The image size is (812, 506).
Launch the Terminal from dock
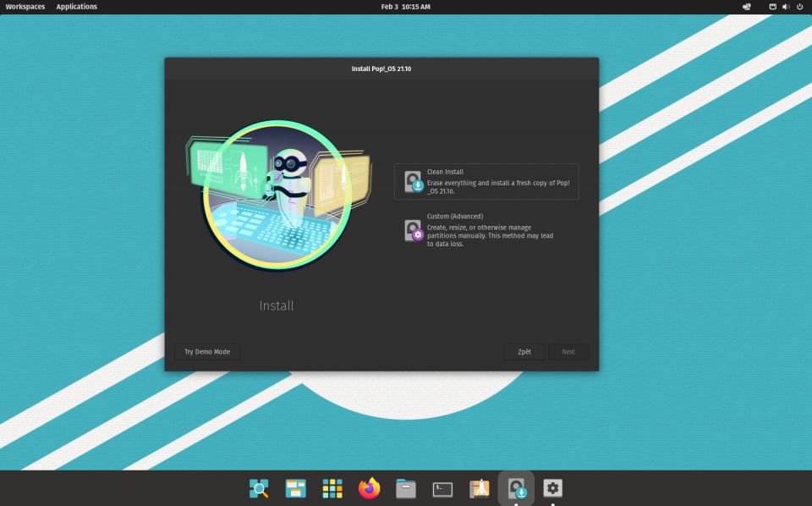coord(442,489)
